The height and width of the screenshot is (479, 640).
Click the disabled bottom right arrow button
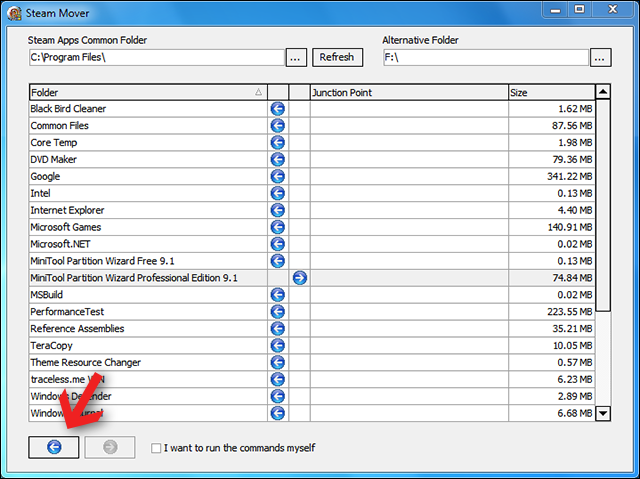[x=110, y=447]
